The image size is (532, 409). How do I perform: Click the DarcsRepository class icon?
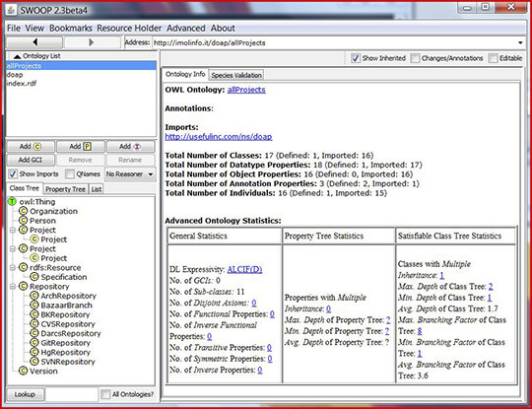click(x=34, y=333)
